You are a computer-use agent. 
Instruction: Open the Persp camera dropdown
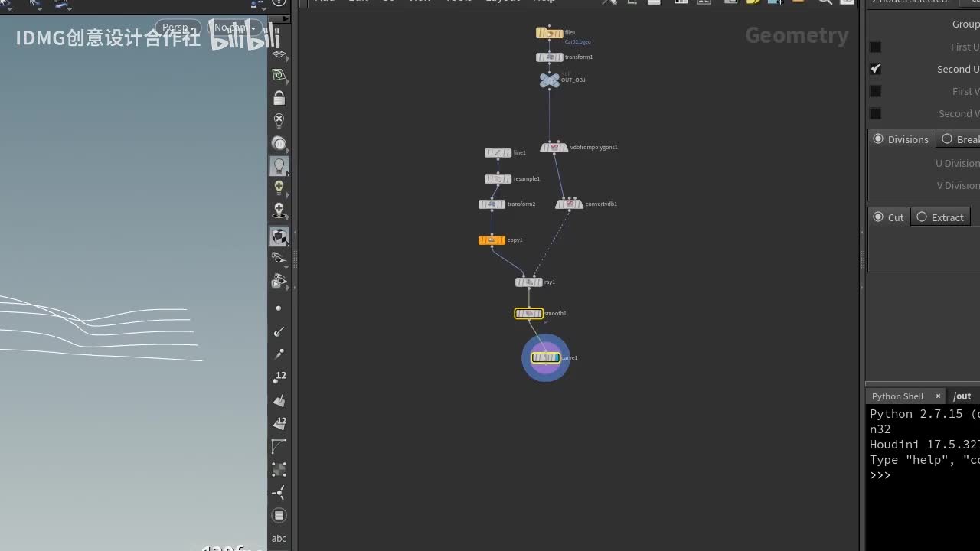coord(178,28)
